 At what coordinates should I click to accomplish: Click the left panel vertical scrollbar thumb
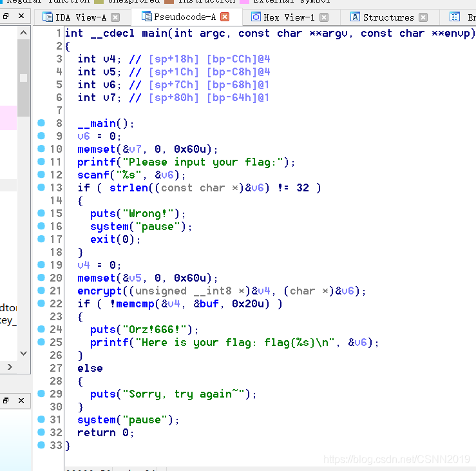23,78
